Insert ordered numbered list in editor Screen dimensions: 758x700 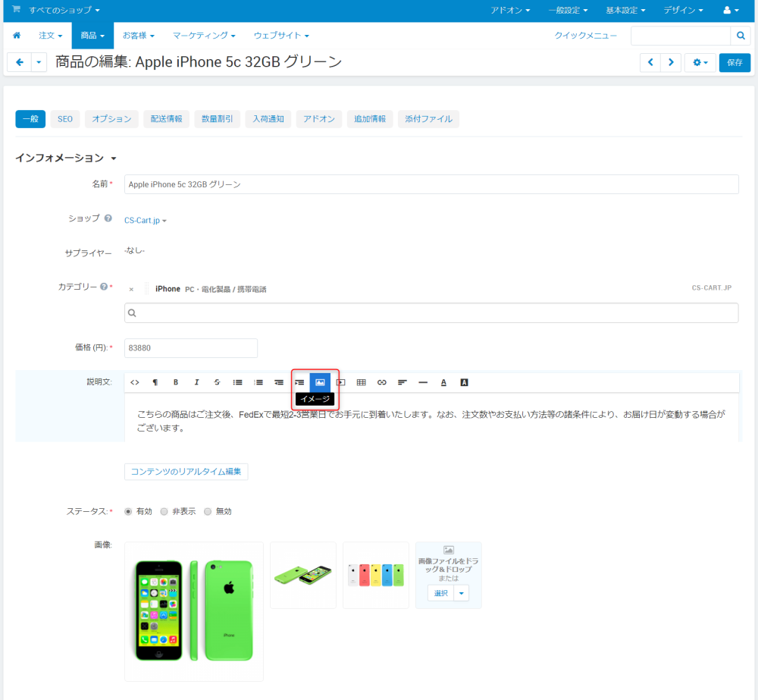tap(258, 382)
